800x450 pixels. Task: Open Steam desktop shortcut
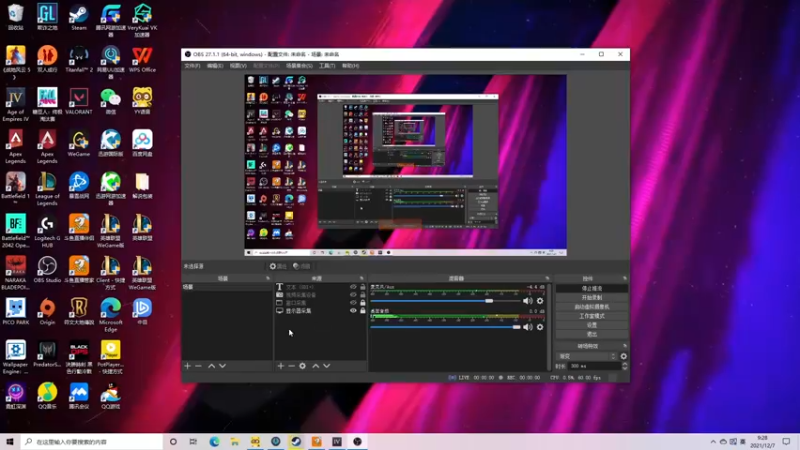pyautogui.click(x=79, y=17)
